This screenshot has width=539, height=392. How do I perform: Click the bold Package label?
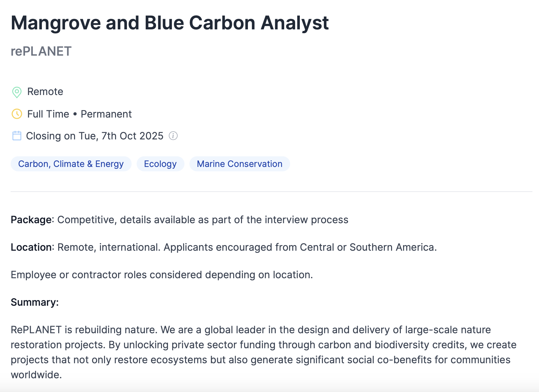coord(31,220)
